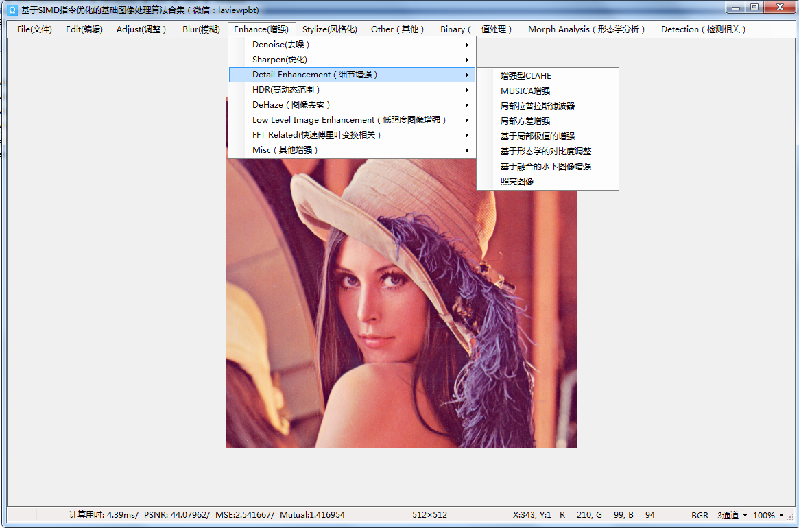Collapse the Enhance(增强) menu
Image resolution: width=812 pixels, height=528 pixels.
[x=261, y=29]
